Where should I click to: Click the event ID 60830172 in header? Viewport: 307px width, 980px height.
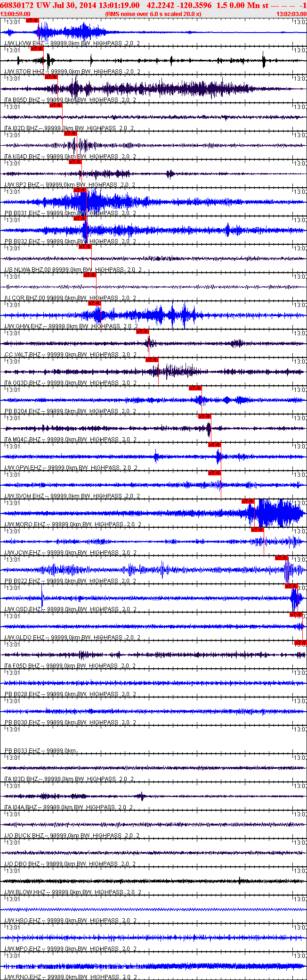point(17,5)
